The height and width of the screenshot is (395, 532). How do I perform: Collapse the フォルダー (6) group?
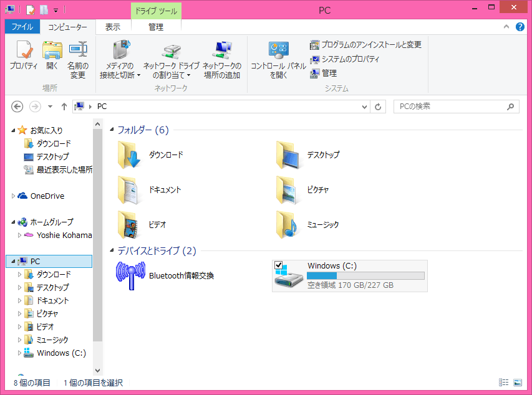112,130
